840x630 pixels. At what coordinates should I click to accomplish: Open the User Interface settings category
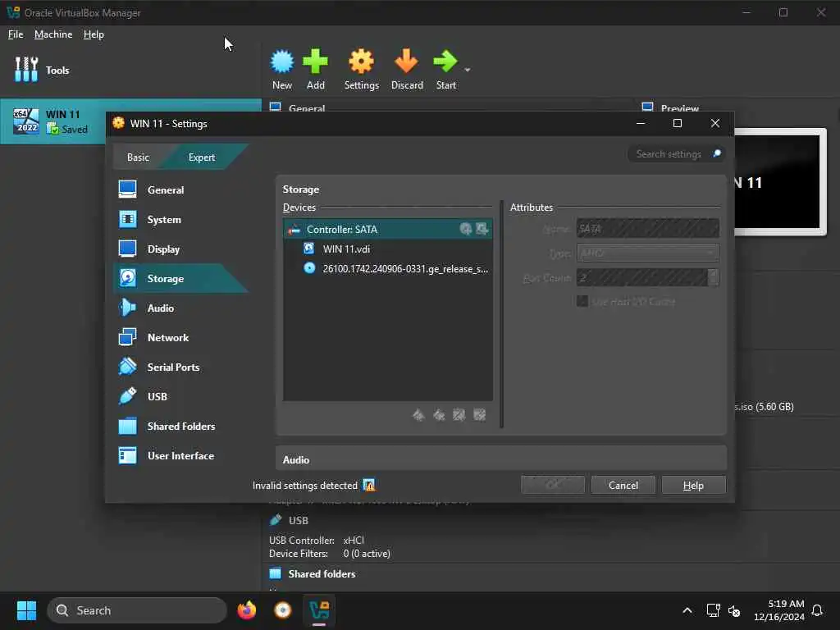[179, 455]
